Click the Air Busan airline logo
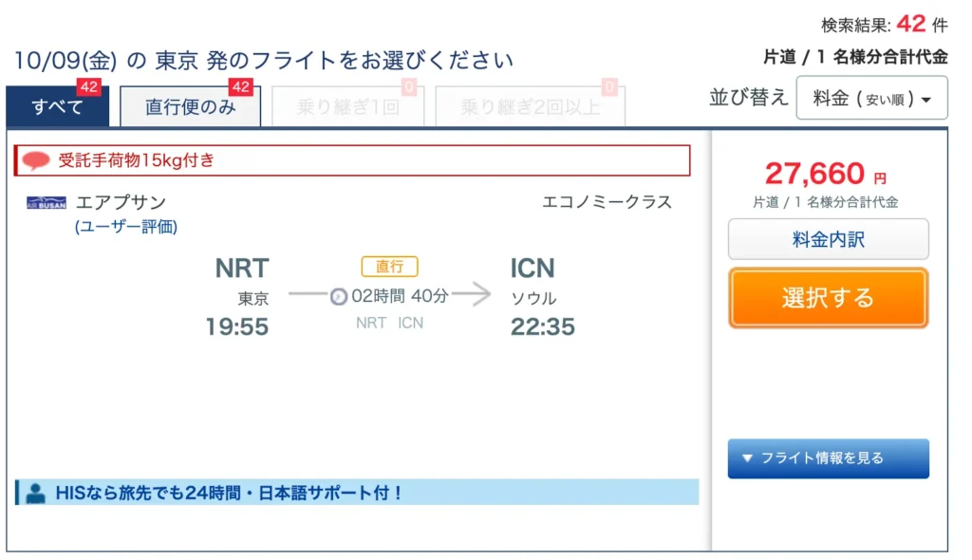 click(46, 203)
